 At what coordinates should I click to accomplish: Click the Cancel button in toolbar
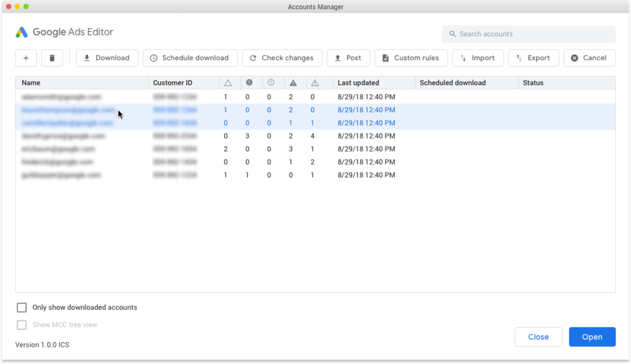pyautogui.click(x=590, y=58)
